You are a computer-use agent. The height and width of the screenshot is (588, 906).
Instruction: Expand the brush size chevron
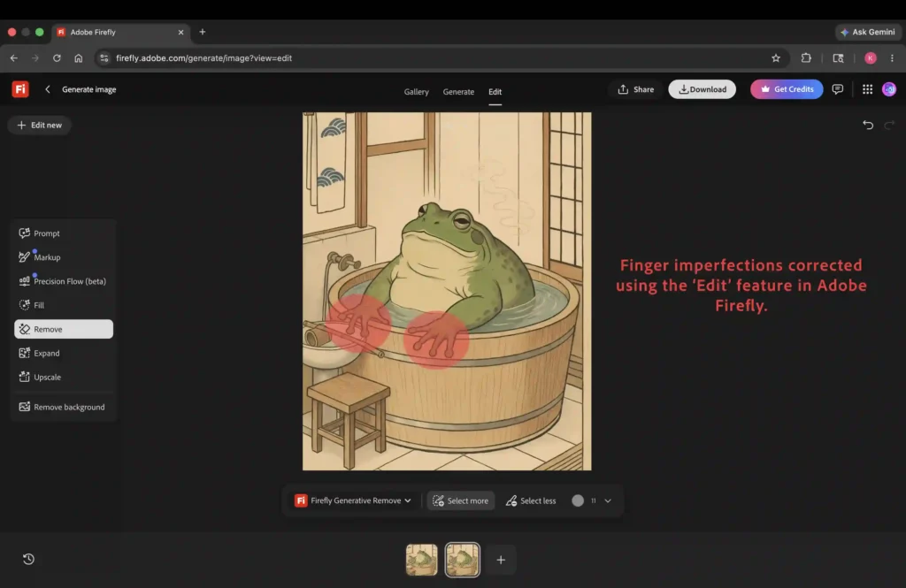click(608, 500)
